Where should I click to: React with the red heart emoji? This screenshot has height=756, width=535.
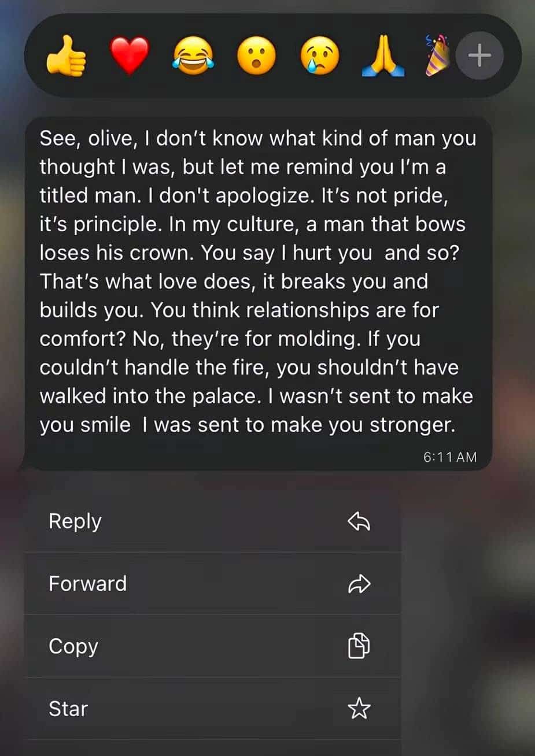tap(130, 56)
